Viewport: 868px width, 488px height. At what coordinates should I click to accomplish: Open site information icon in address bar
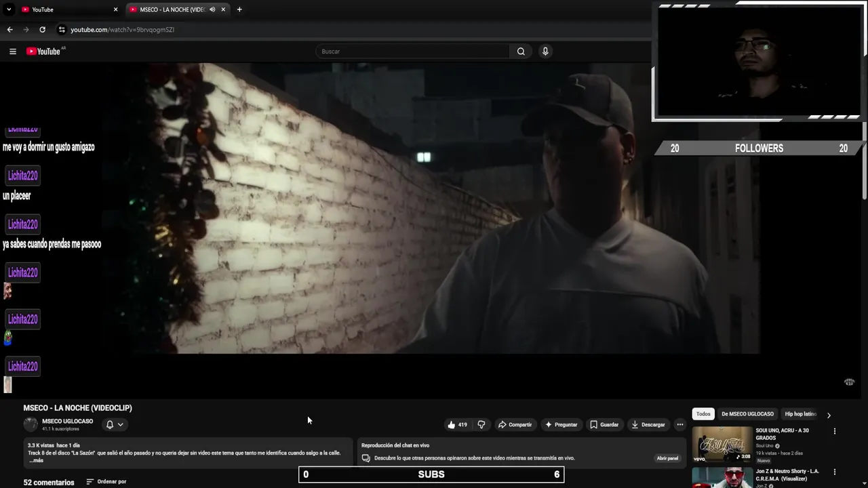62,30
